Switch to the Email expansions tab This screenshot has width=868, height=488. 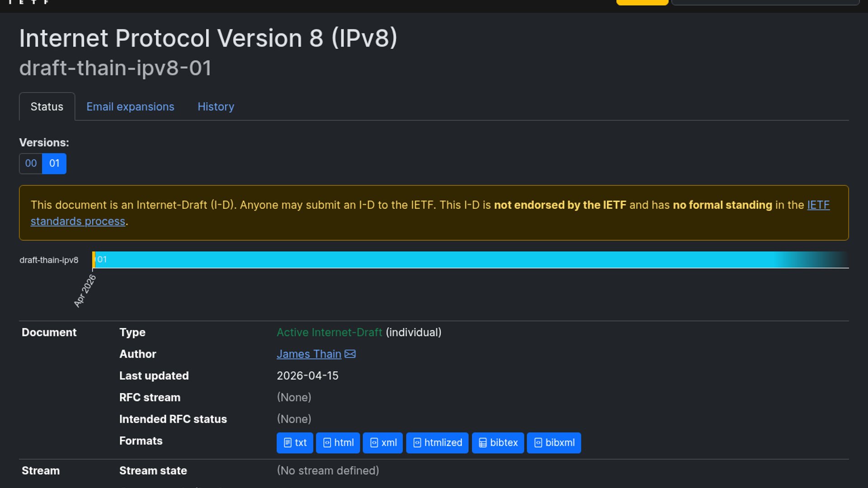click(130, 107)
